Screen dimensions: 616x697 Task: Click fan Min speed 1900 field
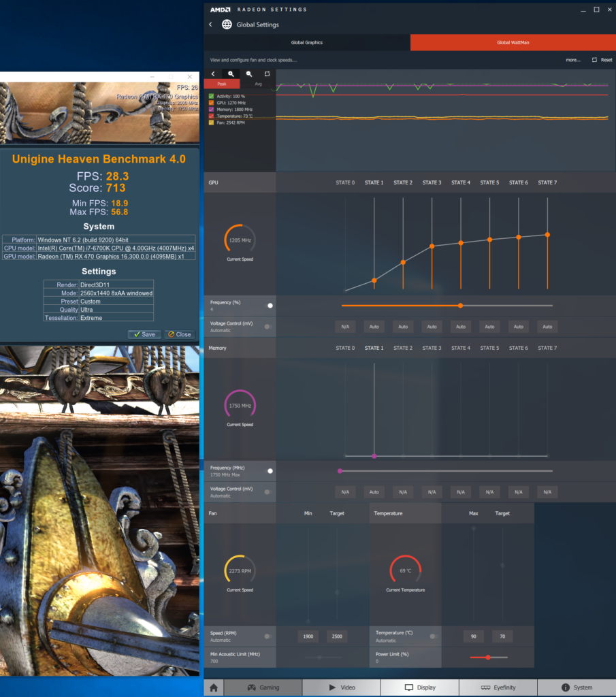[308, 636]
